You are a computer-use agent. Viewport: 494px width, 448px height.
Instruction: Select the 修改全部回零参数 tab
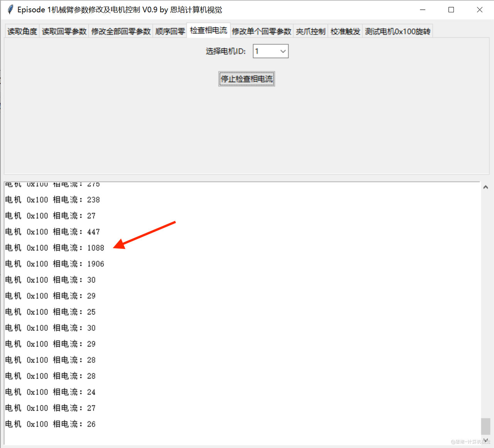[121, 31]
